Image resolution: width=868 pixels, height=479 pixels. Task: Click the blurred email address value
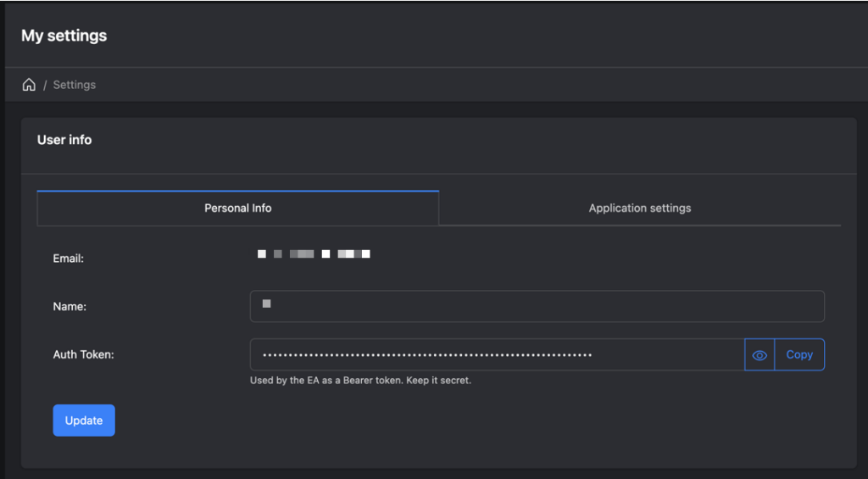pos(314,254)
